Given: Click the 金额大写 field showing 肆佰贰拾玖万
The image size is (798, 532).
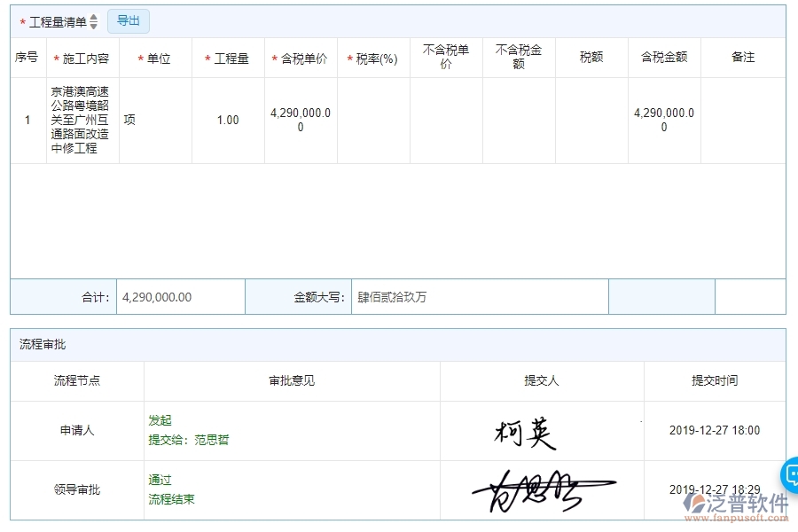Looking at the screenshot, I should coord(479,297).
